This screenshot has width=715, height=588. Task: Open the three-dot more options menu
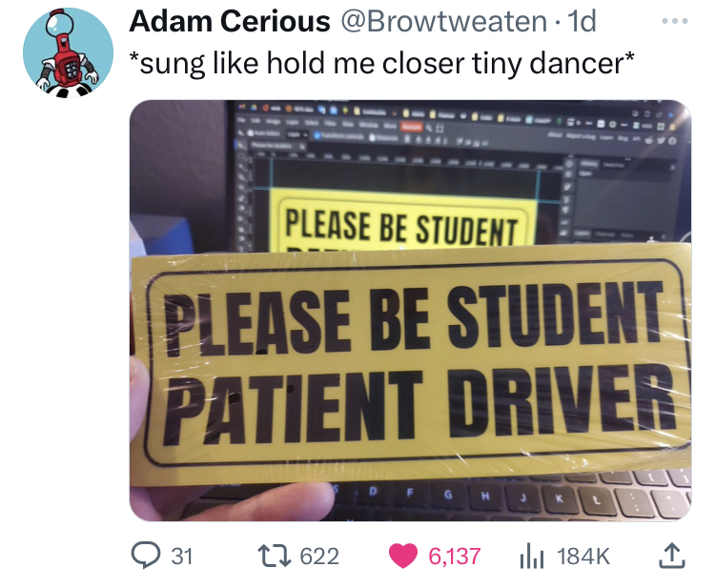674,21
